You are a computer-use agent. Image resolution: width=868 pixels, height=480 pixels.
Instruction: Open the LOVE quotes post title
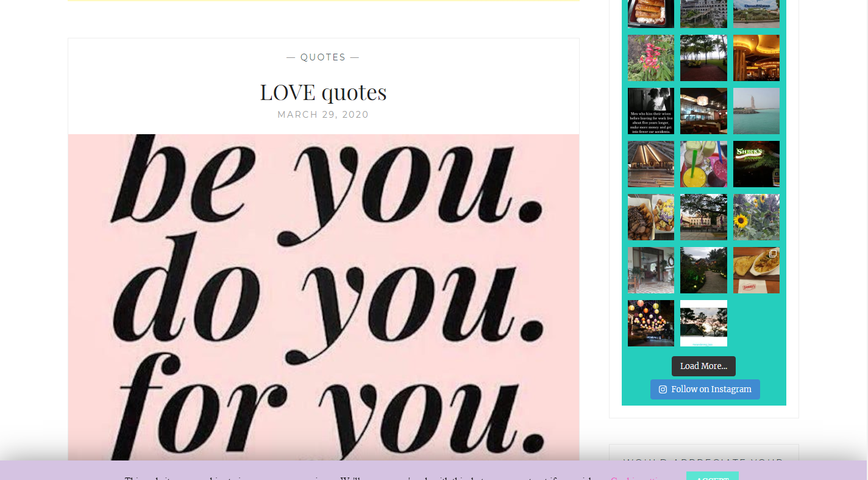(323, 92)
